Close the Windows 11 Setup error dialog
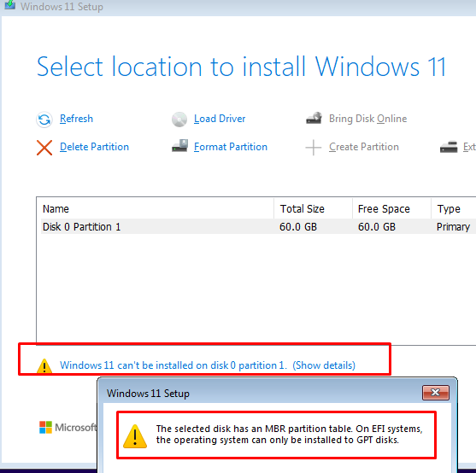Viewport: 476px width, 473px height. tap(436, 393)
